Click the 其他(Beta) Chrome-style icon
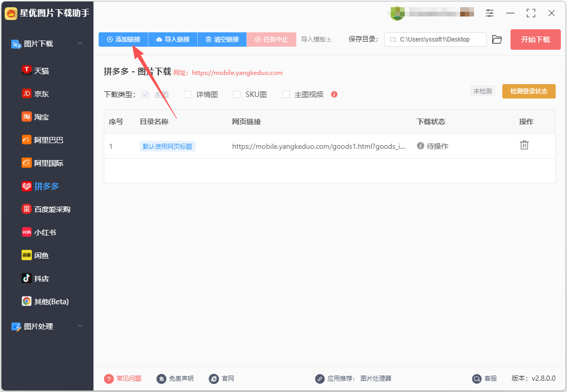567x392 pixels. tap(26, 301)
